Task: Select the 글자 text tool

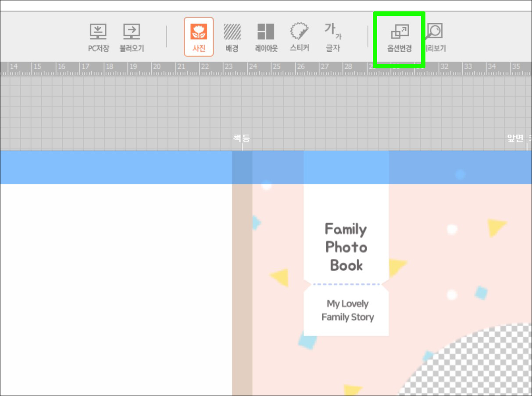Action: 332,38
